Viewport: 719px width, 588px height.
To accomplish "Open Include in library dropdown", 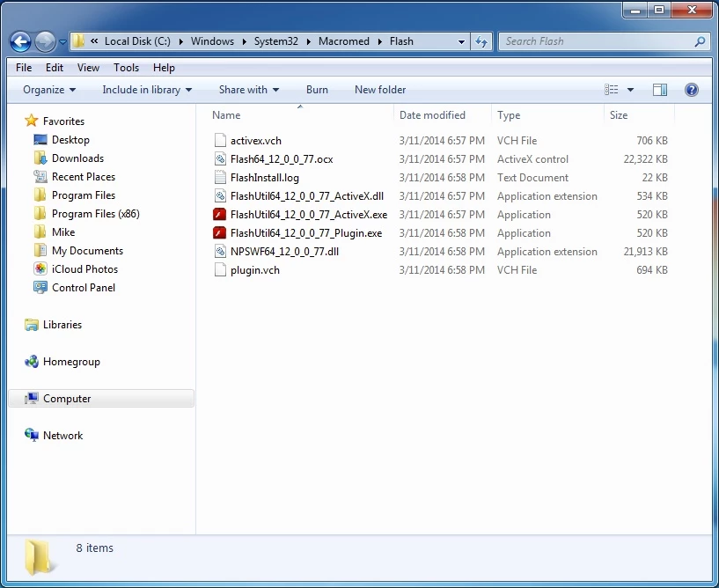I will tap(147, 90).
